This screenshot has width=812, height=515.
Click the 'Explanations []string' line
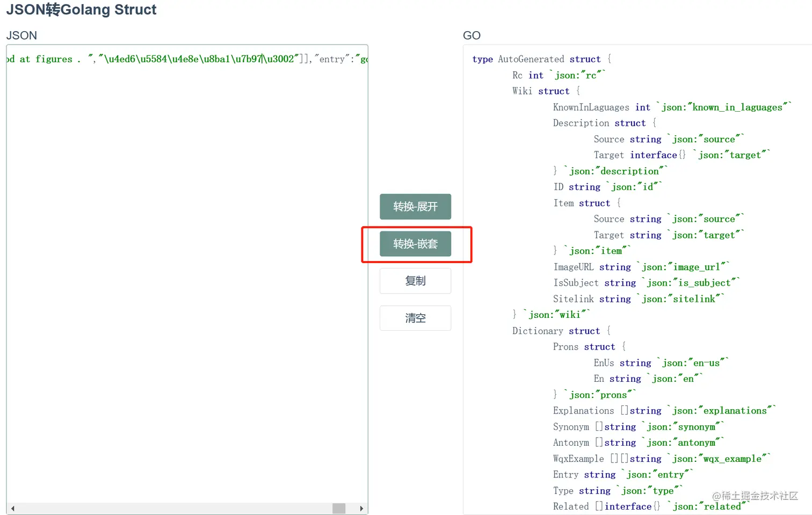tap(665, 411)
